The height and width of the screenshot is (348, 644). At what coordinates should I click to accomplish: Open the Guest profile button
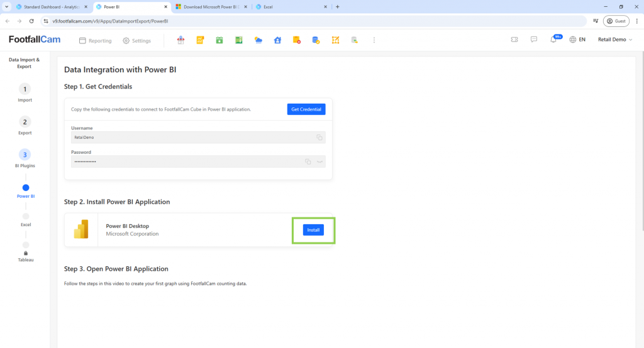coord(616,21)
